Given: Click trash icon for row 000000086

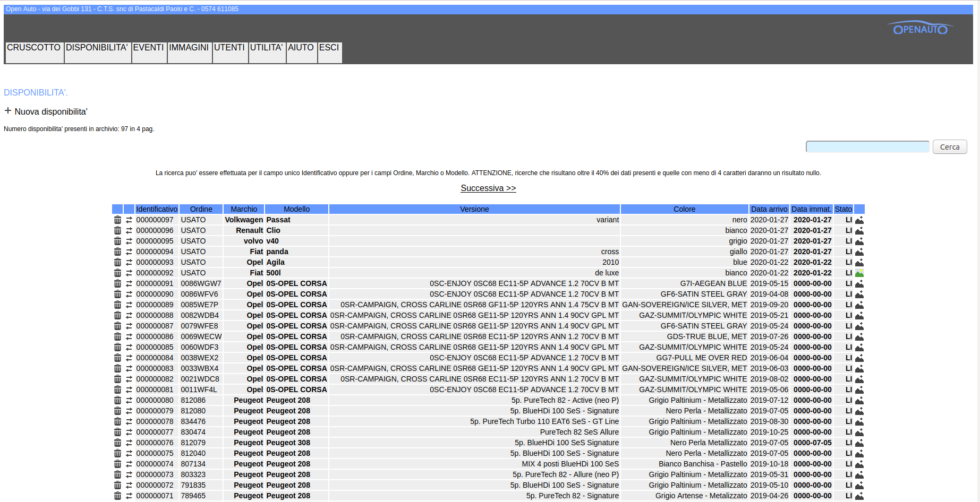Looking at the screenshot, I should [x=117, y=336].
